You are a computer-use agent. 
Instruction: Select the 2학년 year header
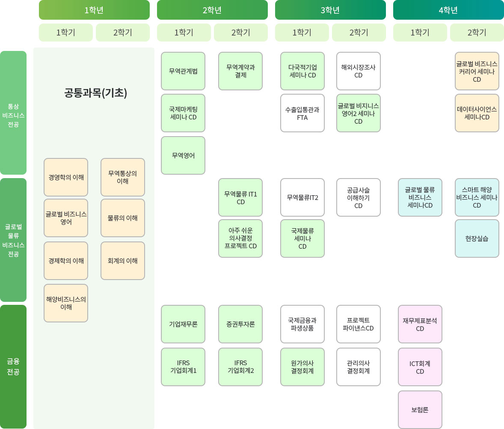pyautogui.click(x=212, y=10)
